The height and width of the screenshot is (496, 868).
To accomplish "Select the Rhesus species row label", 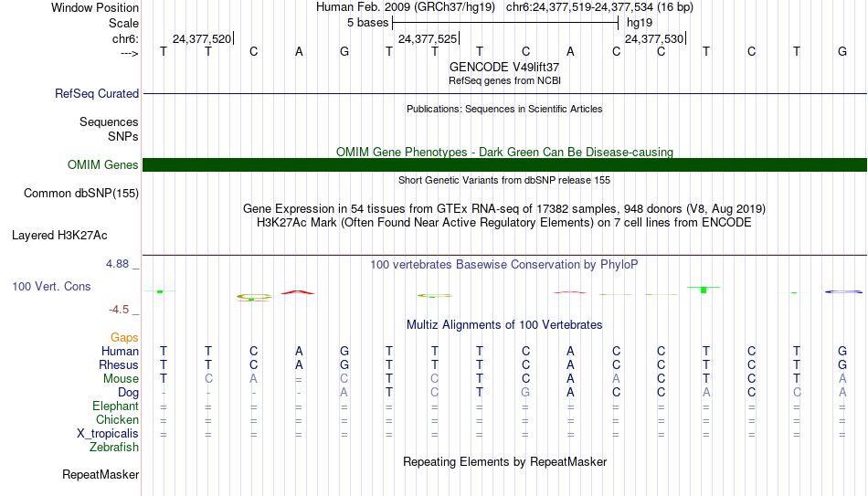I will pyautogui.click(x=119, y=365).
